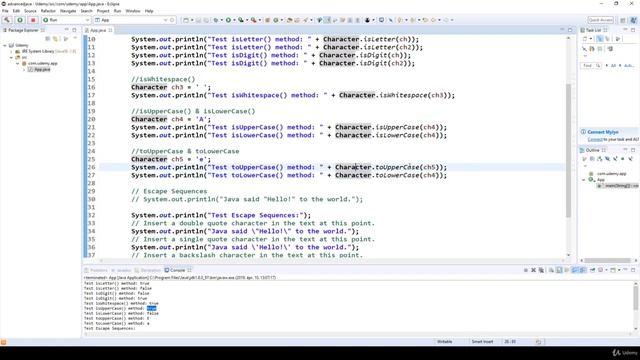
Task: Collapse the App class node in Outline
Action: tap(584, 180)
